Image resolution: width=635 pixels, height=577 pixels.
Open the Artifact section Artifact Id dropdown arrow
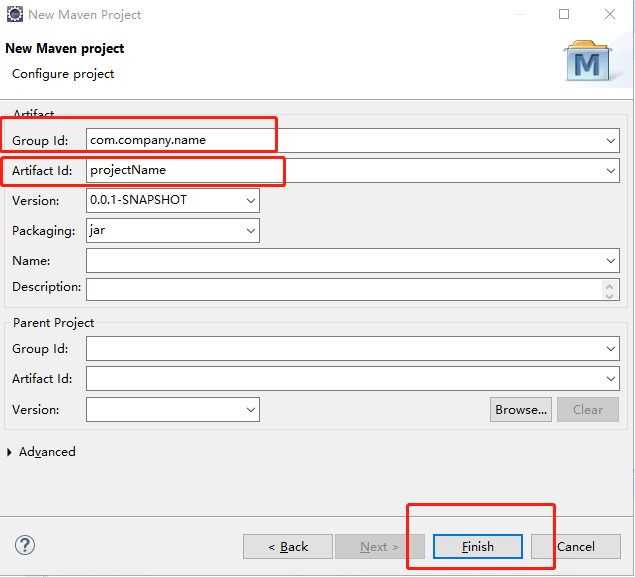pos(611,170)
